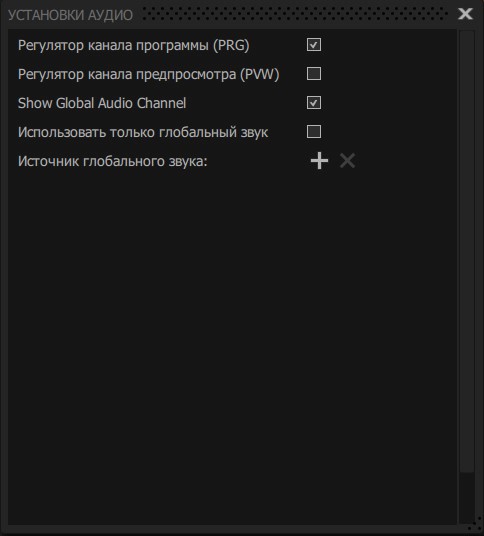The height and width of the screenshot is (536, 484).
Task: Click the empty global sound source list area
Action: pyautogui.click(x=232, y=345)
